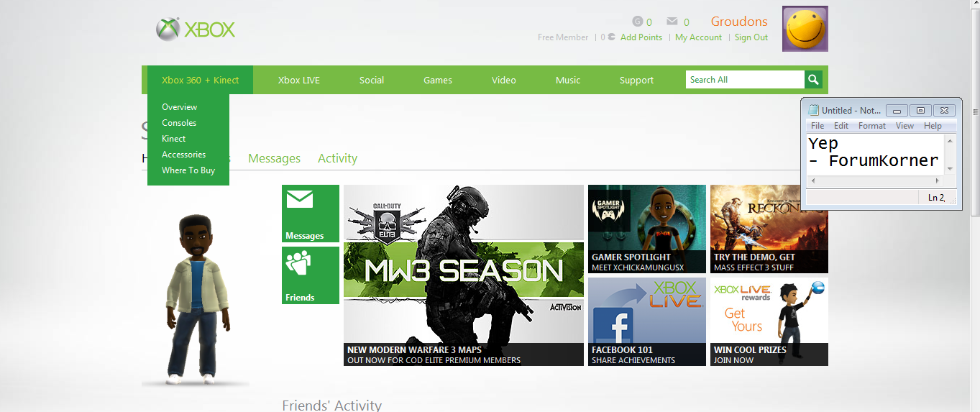Choose Where To Buy in dropdown
This screenshot has width=980, height=412.
tap(188, 170)
